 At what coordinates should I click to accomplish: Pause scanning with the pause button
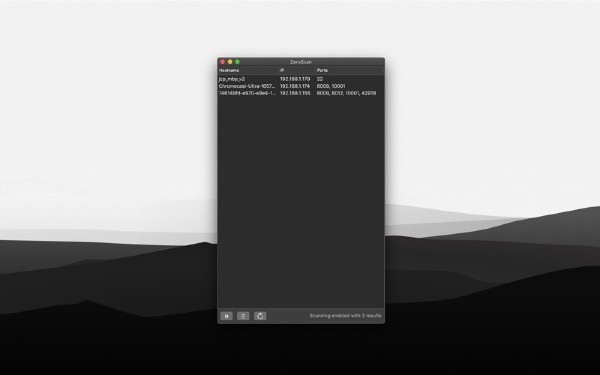coord(226,316)
